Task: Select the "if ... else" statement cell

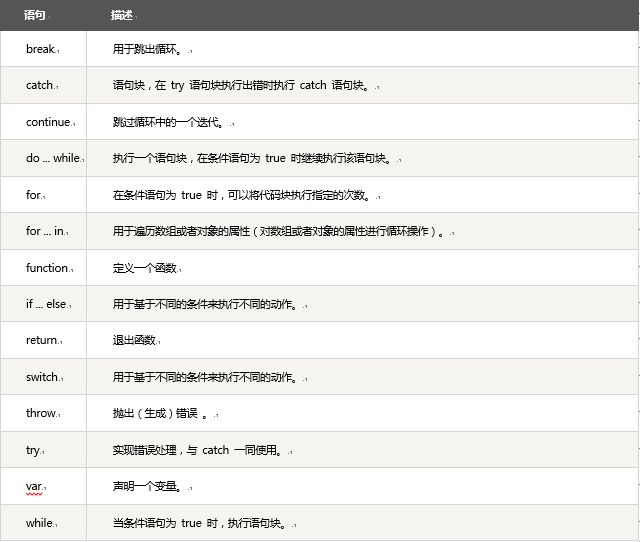Action: [x=47, y=304]
